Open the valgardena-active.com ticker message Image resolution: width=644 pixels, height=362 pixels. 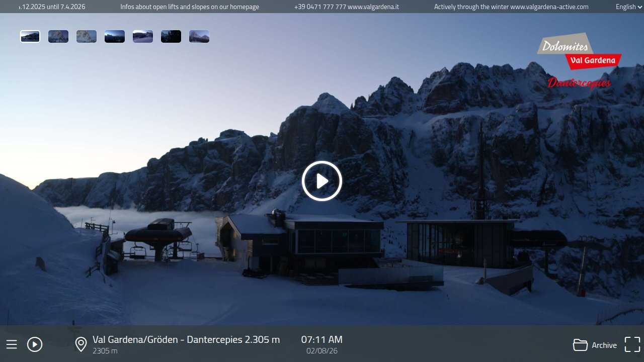[511, 7]
